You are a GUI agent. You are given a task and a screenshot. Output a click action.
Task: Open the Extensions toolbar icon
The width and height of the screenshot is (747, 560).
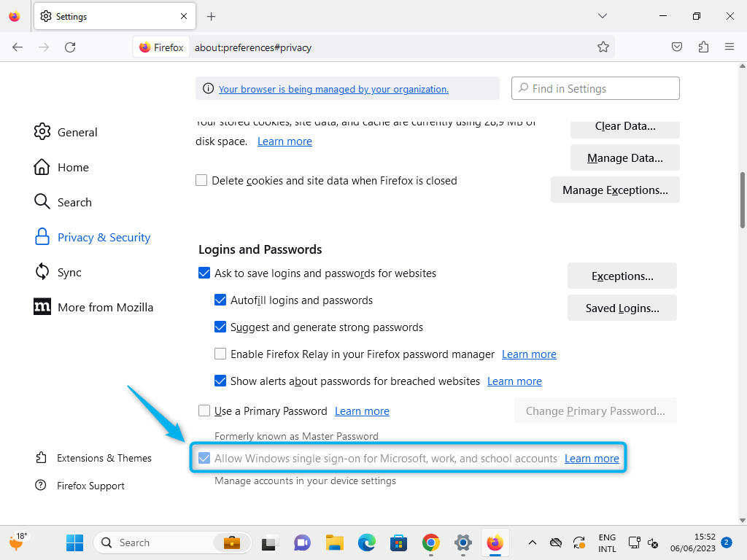(703, 46)
